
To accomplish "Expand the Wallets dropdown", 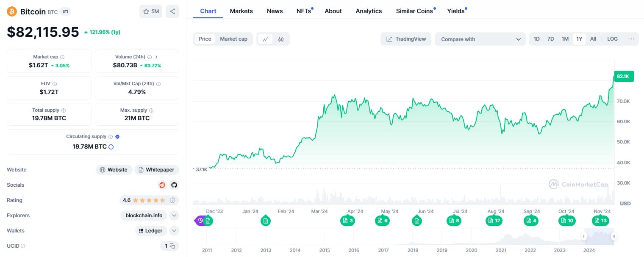I will pos(174,231).
